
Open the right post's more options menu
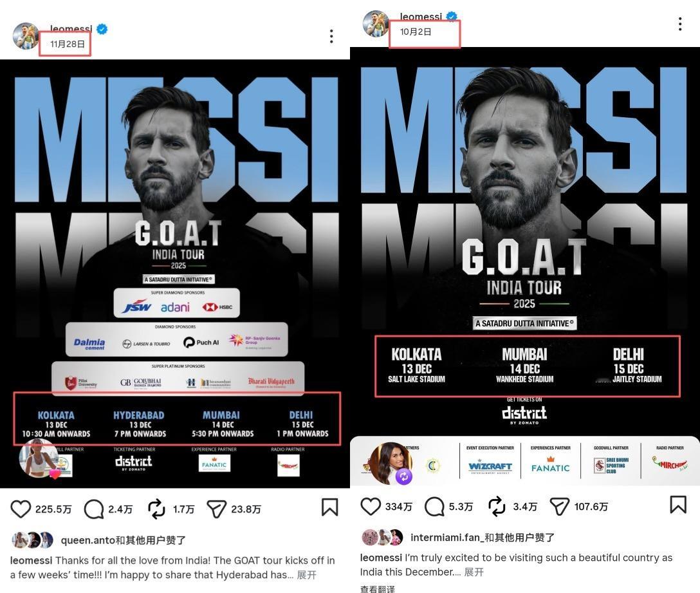point(680,24)
